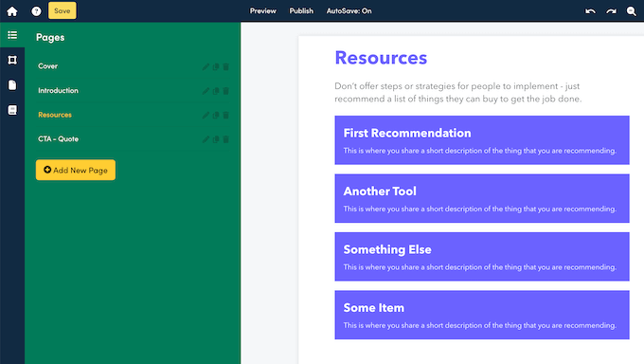Open the zoom magnifier icon
The width and height of the screenshot is (644, 364).
click(632, 11)
